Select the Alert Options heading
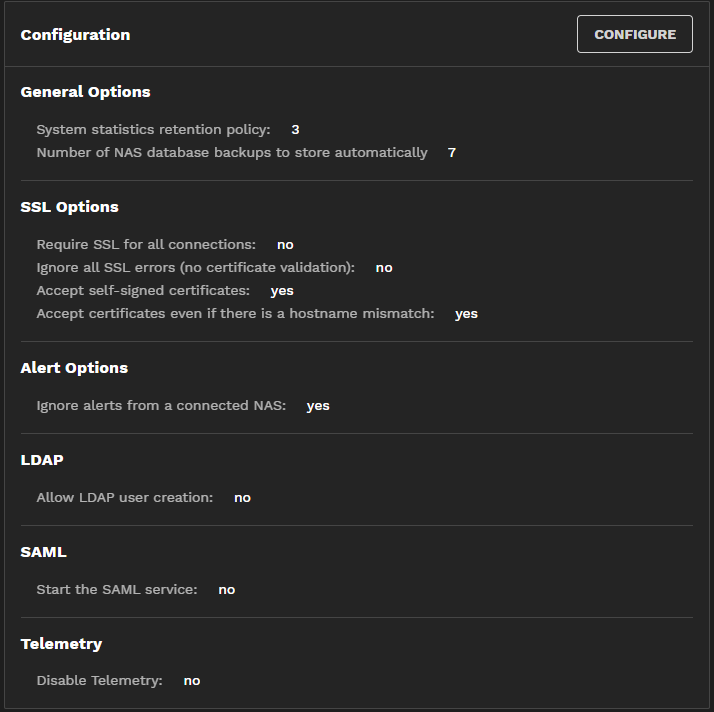Viewport: 714px width, 712px height. [74, 368]
